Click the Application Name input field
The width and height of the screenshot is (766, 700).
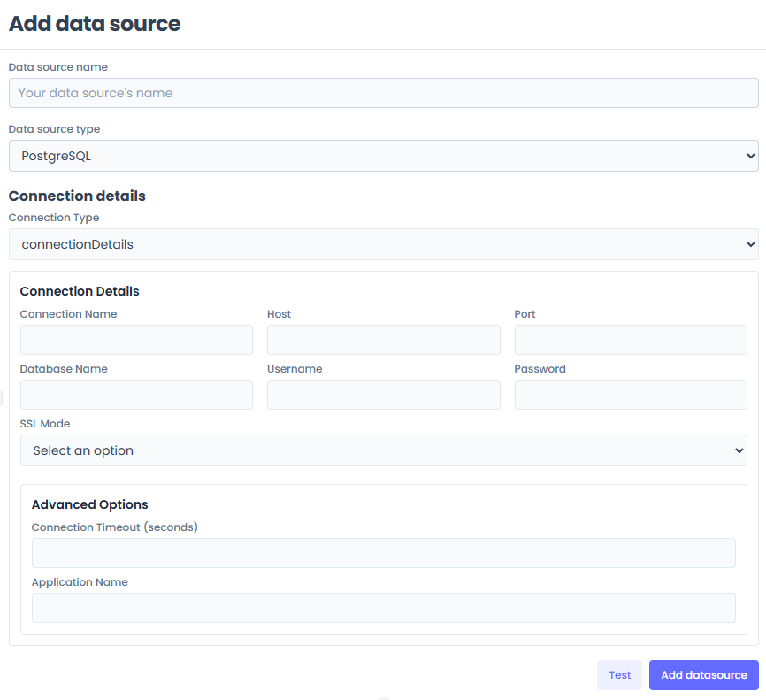(x=383, y=607)
